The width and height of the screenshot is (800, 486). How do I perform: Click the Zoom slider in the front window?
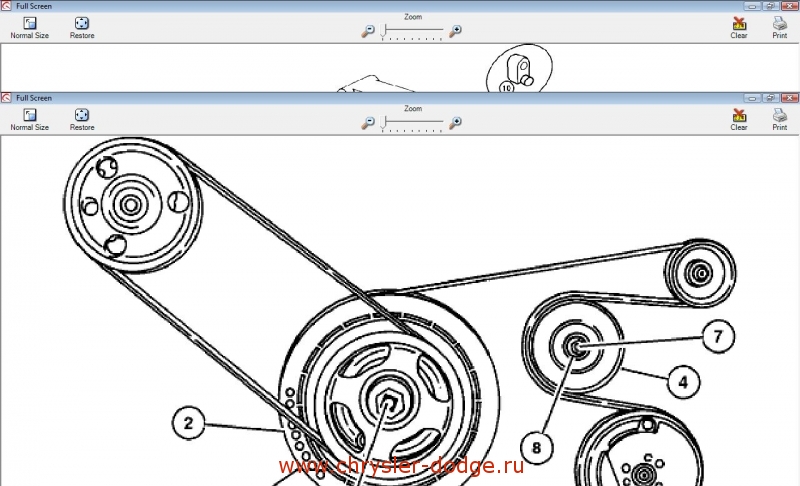(x=412, y=122)
